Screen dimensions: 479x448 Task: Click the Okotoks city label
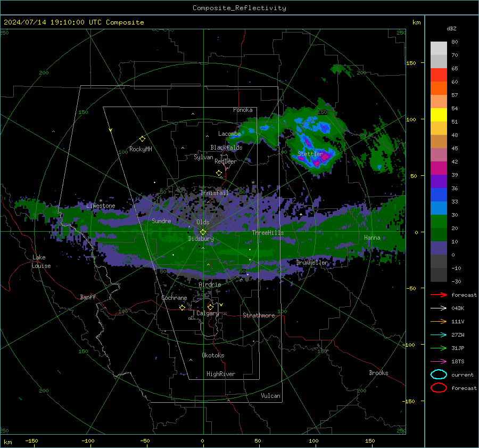(213, 355)
